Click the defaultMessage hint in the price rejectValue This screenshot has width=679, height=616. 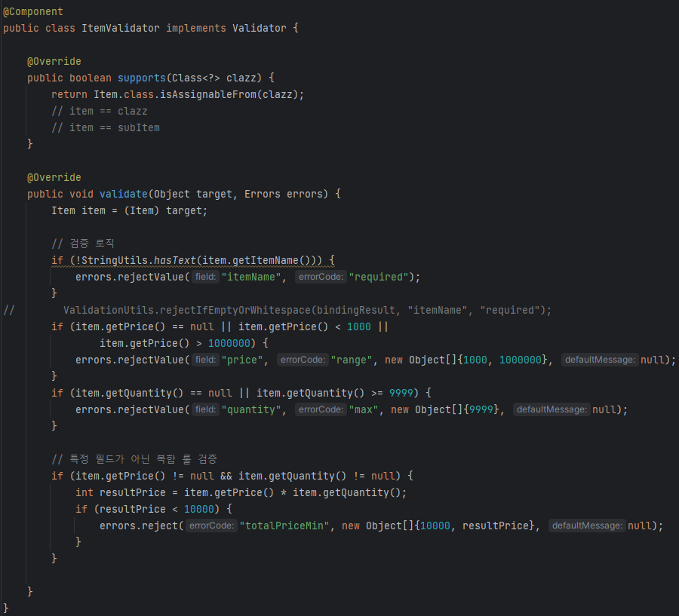coord(600,360)
